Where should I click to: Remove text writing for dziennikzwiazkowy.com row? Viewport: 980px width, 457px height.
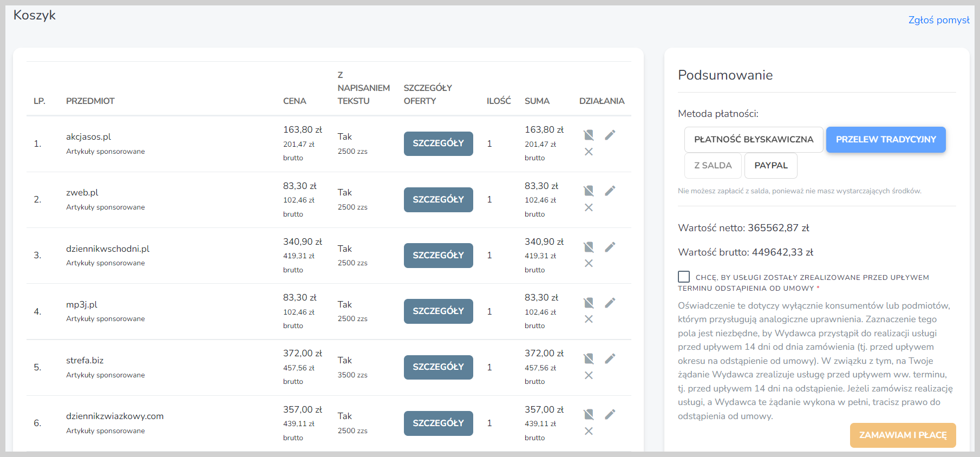tap(589, 414)
